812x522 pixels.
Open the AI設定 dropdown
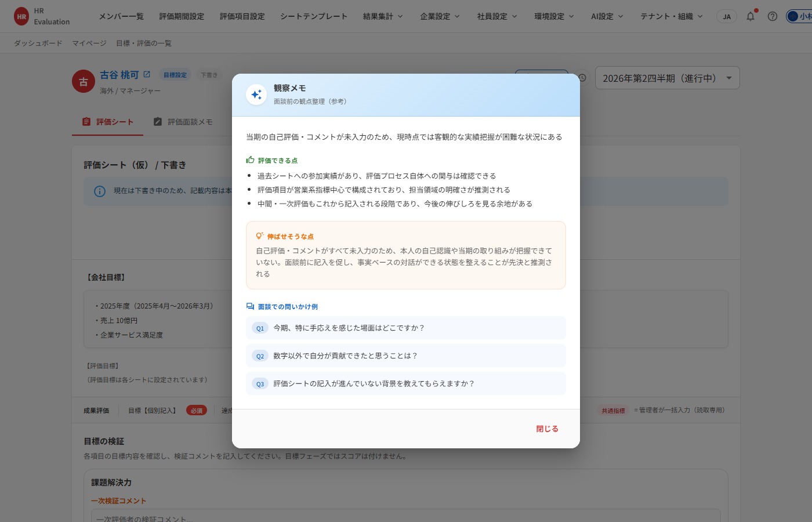pyautogui.click(x=607, y=16)
